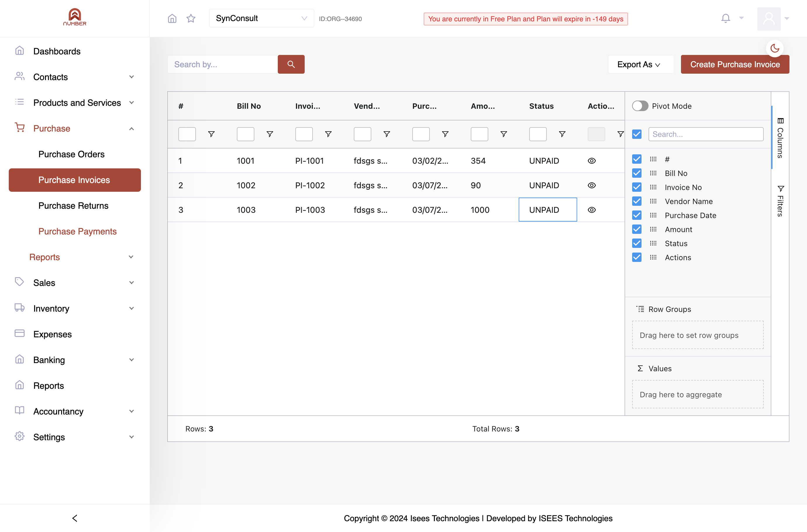This screenshot has width=807, height=532.
Task: Toggle dark mode moon icon
Action: (775, 48)
